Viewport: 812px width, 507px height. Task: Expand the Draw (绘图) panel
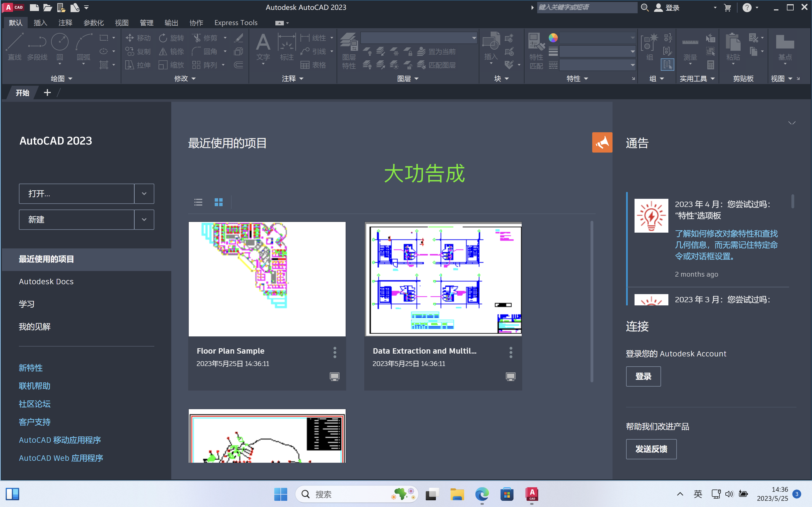click(x=62, y=78)
